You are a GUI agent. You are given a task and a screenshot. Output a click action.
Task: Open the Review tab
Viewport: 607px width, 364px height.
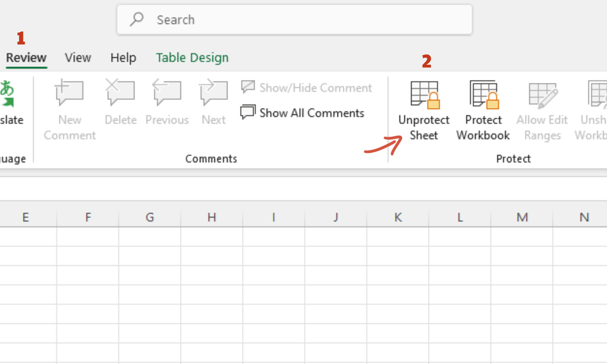tap(26, 58)
